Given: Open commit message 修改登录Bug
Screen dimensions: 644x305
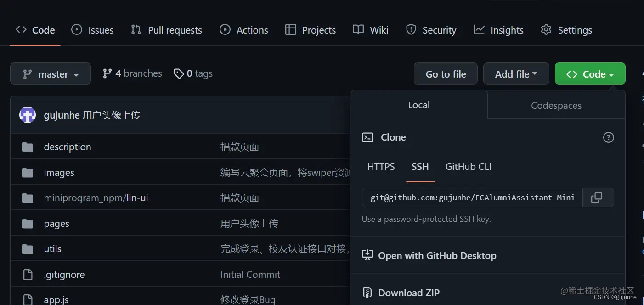Looking at the screenshot, I should pyautogui.click(x=248, y=300).
